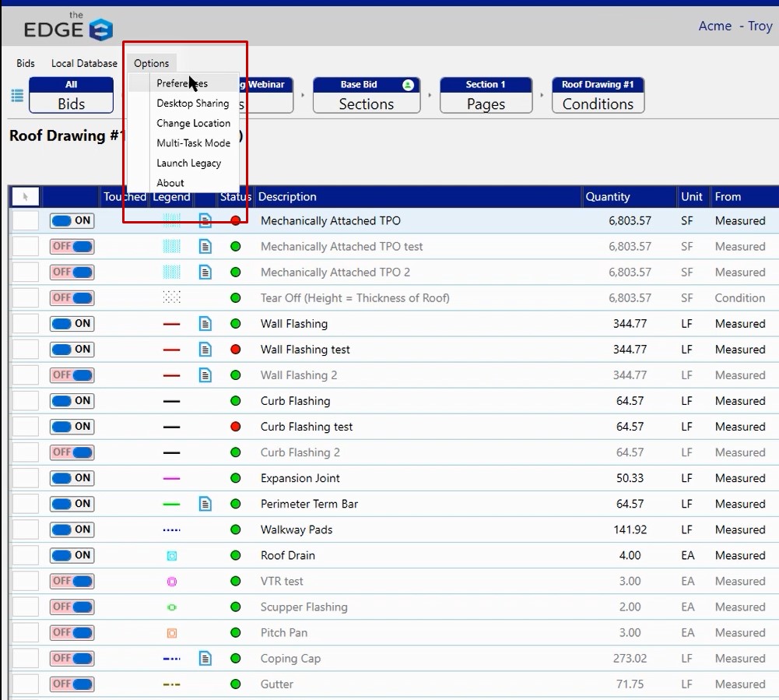Check the row checkbox beside Curb Flashing
The width and height of the screenshot is (779, 700).
[x=24, y=401]
